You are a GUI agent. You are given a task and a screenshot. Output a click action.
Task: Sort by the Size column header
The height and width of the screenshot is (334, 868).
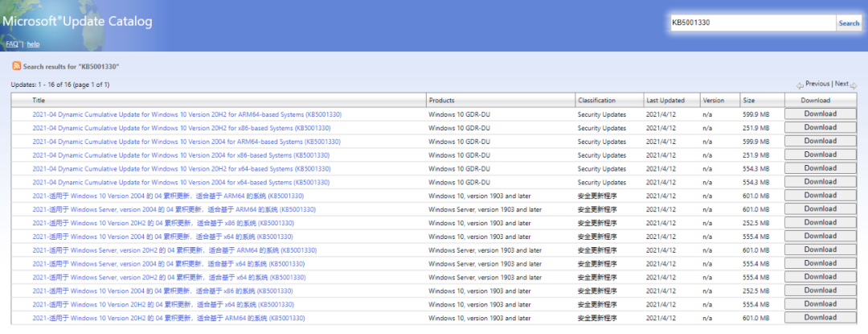tap(748, 101)
